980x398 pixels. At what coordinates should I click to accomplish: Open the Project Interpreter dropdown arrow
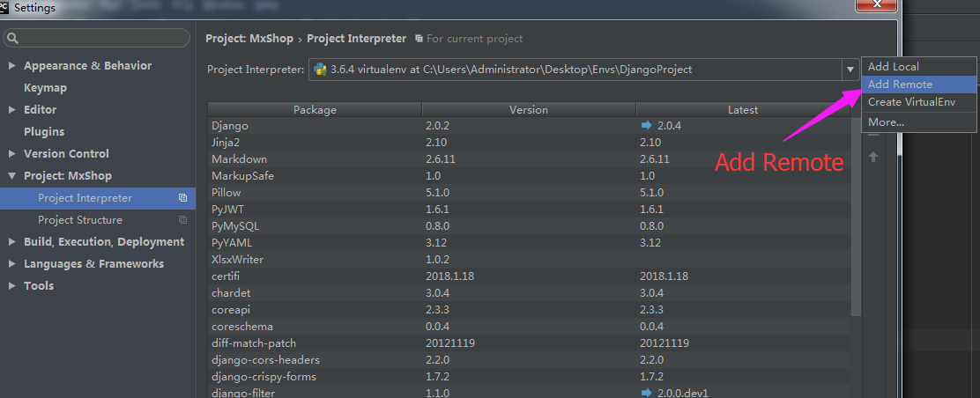850,70
